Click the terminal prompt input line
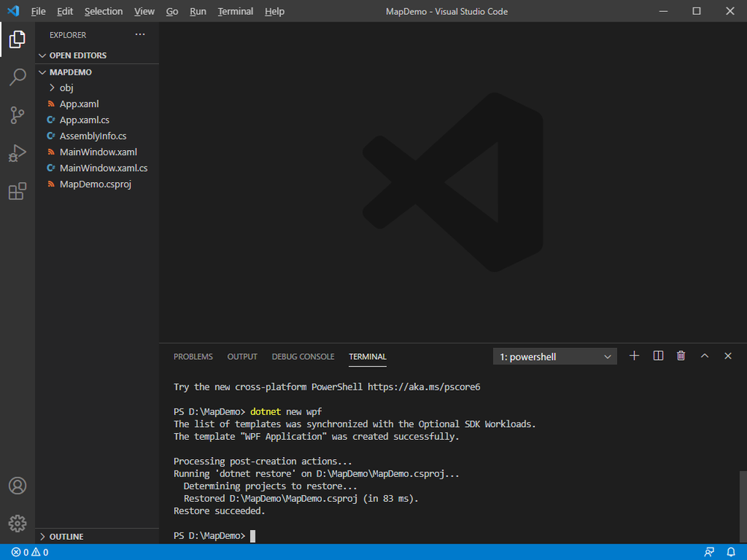Screen dimensions: 747x560 (x=214, y=535)
